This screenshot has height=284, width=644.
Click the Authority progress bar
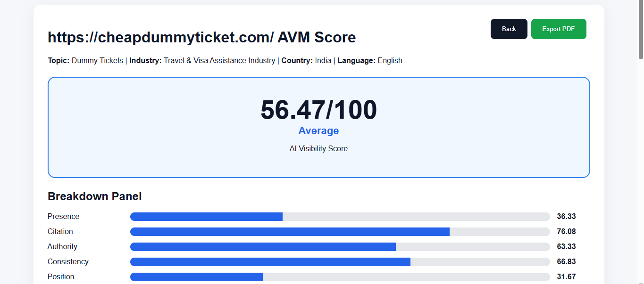point(340,247)
